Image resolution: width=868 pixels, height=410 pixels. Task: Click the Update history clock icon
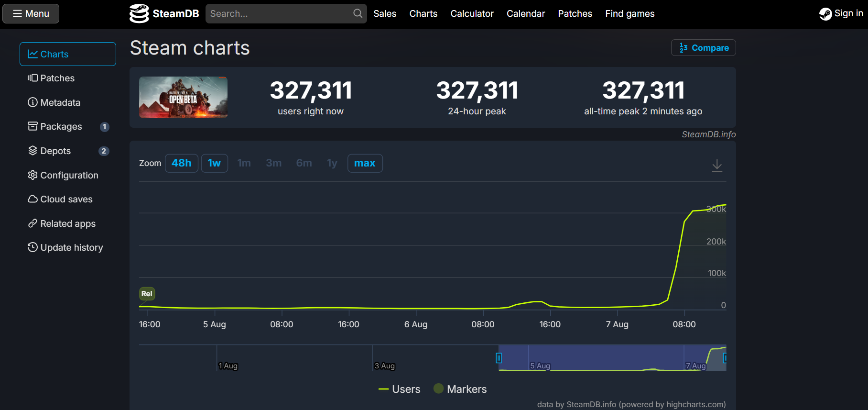click(x=33, y=247)
